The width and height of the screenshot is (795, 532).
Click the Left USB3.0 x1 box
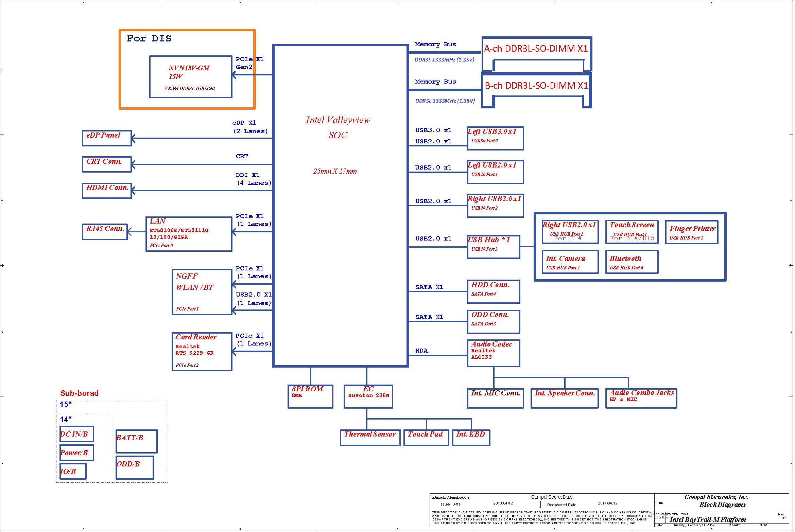[496, 139]
